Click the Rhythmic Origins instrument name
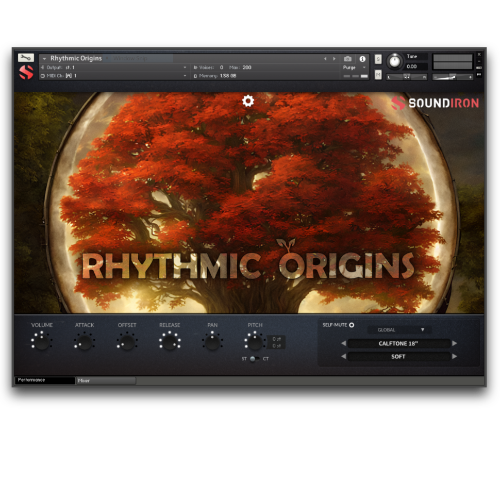Image resolution: width=500 pixels, height=500 pixels. tap(76, 58)
